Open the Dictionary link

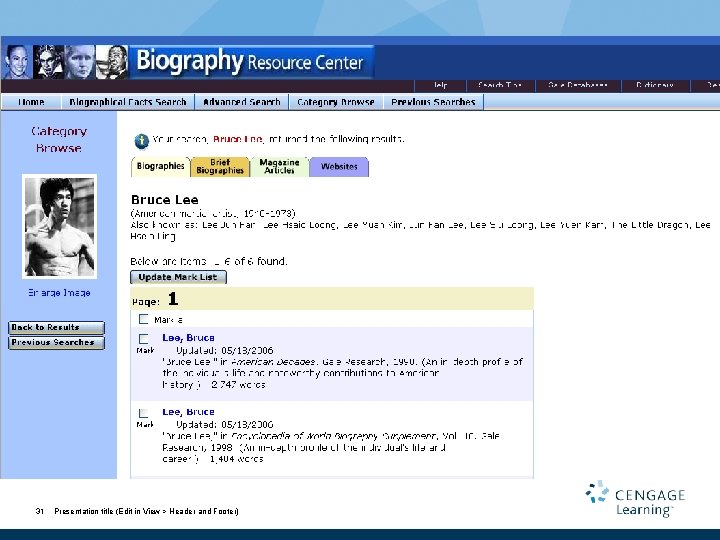pyautogui.click(x=655, y=85)
